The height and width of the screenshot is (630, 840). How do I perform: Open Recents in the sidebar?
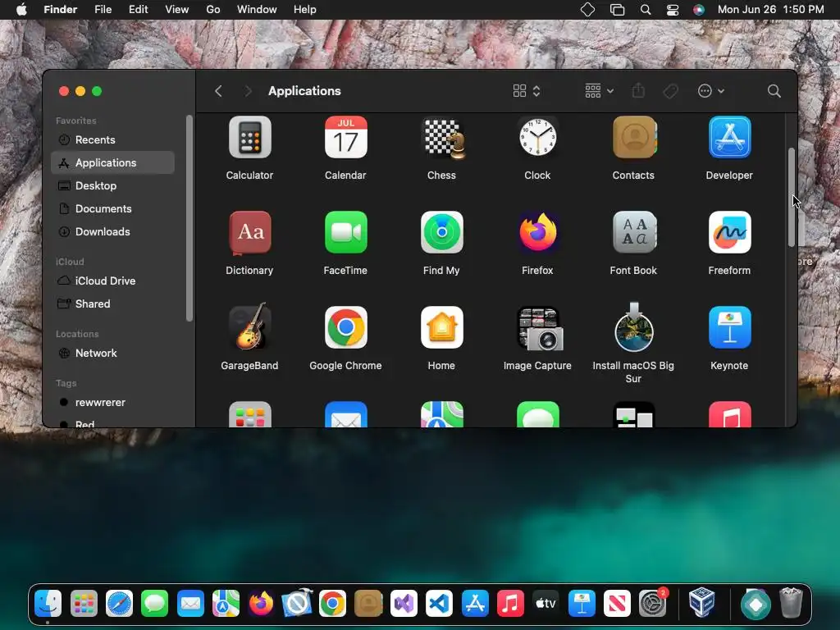coord(112,139)
